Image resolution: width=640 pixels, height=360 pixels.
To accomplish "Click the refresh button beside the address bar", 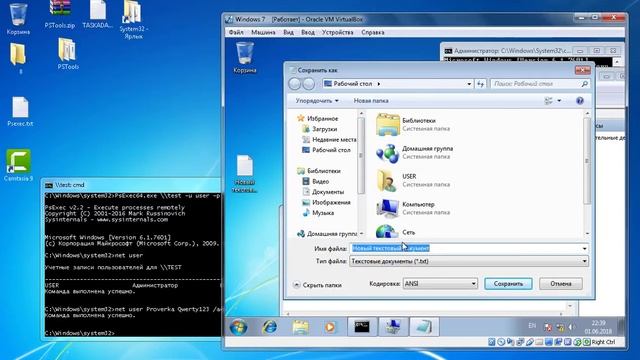I will pyautogui.click(x=481, y=84).
